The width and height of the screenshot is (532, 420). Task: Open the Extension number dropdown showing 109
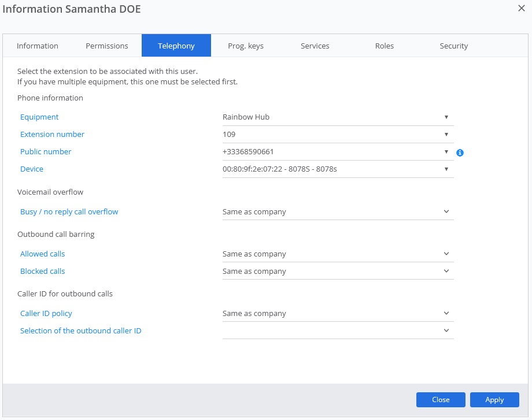[338, 134]
